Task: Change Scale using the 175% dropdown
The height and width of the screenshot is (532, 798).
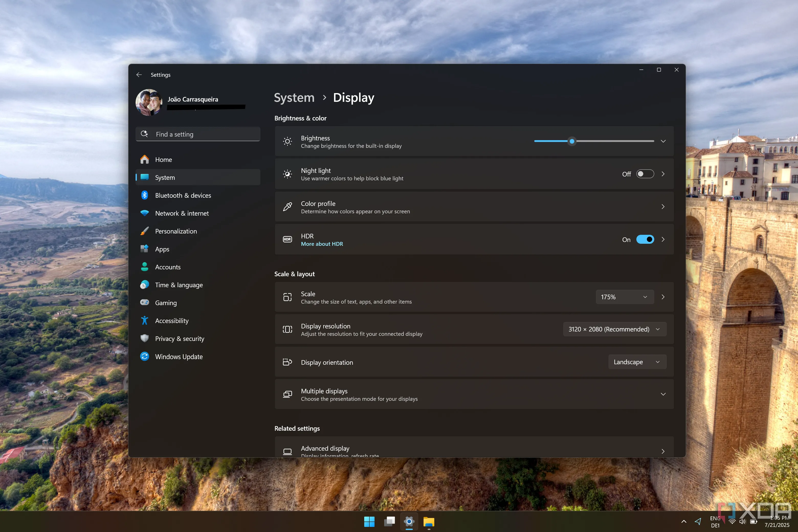Action: (x=624, y=296)
